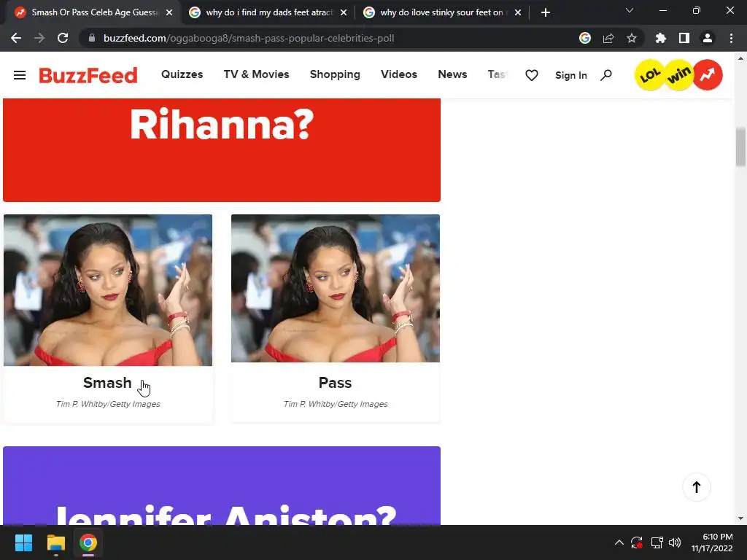Click the Sign In link
This screenshot has width=747, height=560.
coord(570,75)
